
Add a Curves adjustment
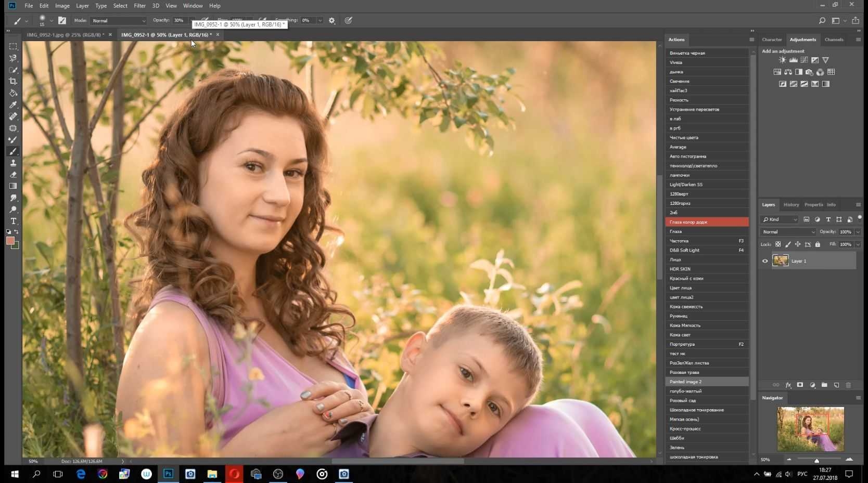(804, 60)
